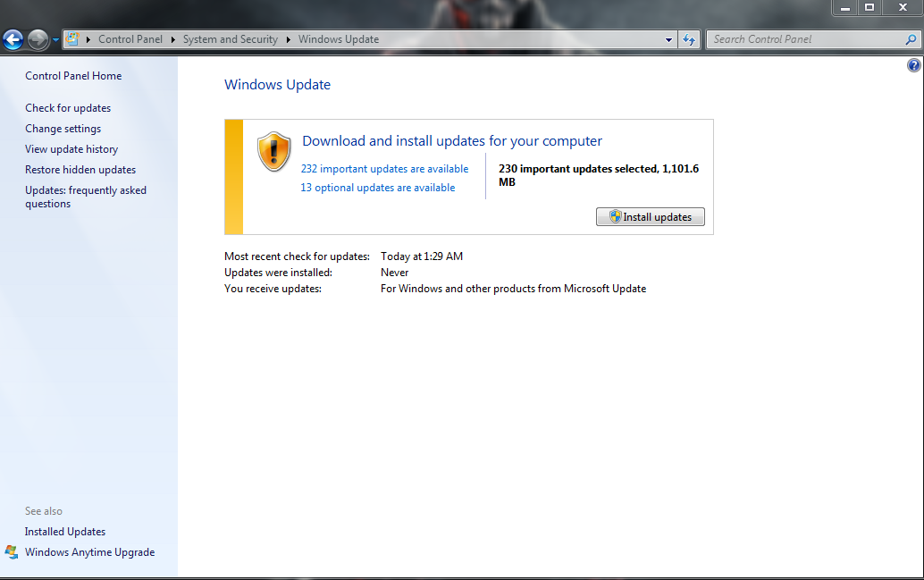Screen dimensions: 924x580
Task: Open the address bar history dropdown
Action: [668, 39]
